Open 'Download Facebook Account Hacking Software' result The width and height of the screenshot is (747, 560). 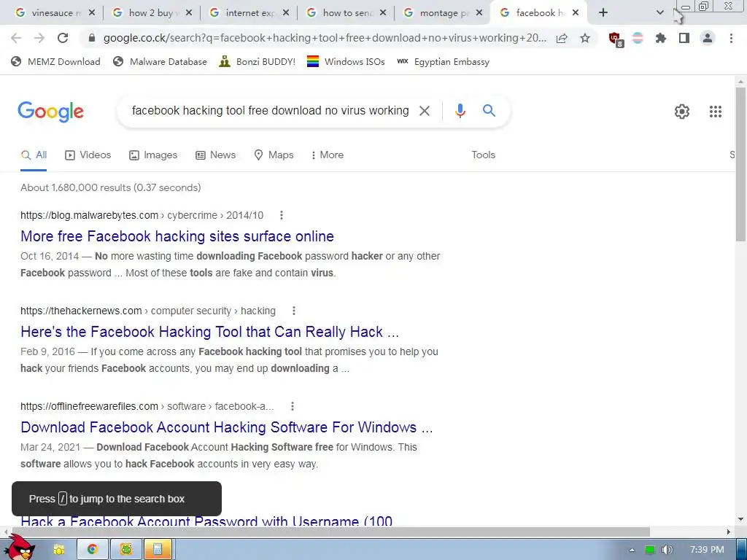coord(227,427)
